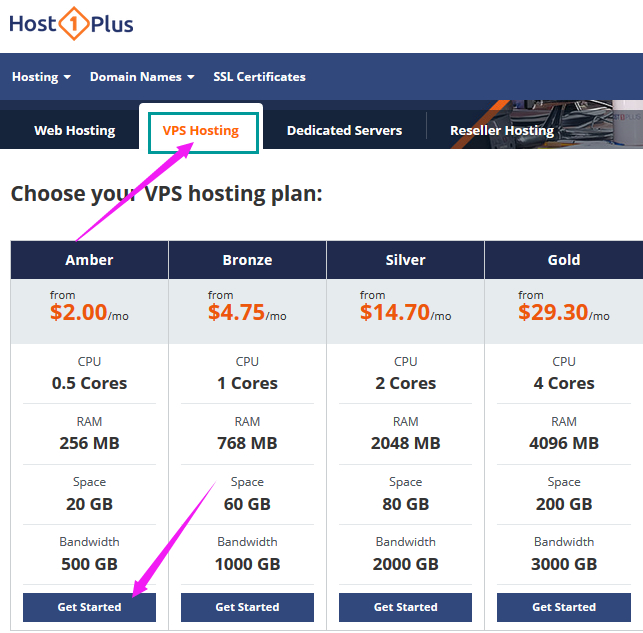The width and height of the screenshot is (643, 633).
Task: Go to the Reseller Hosting tab
Action: 502,130
